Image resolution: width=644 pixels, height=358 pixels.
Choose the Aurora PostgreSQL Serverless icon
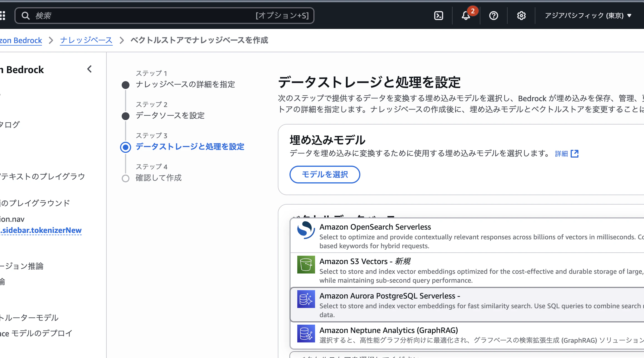point(306,299)
